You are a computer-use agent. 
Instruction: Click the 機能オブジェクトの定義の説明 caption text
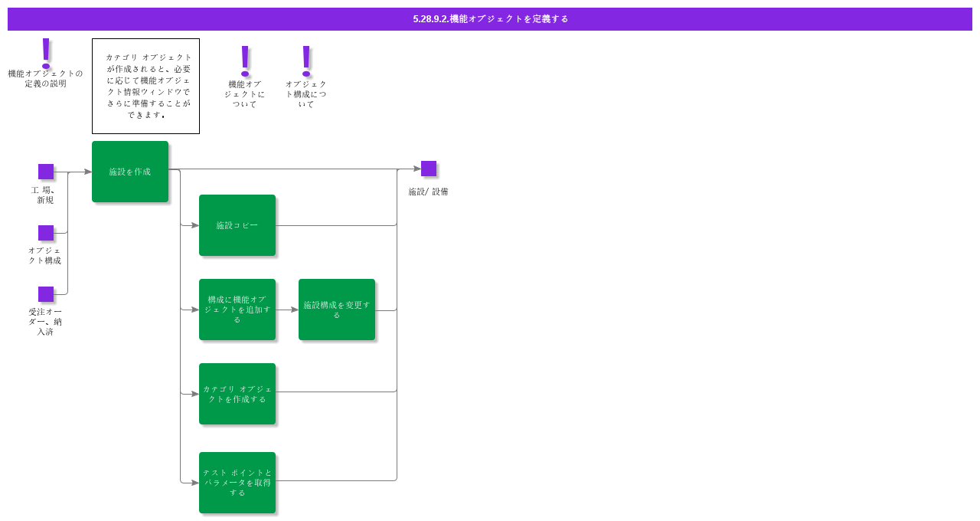[45, 78]
